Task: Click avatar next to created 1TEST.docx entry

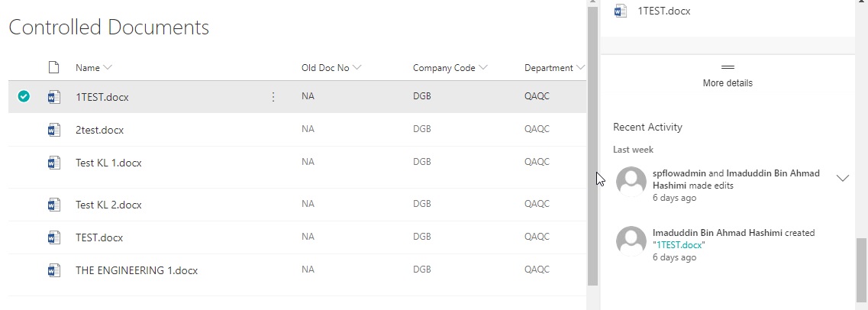Action: (631, 241)
